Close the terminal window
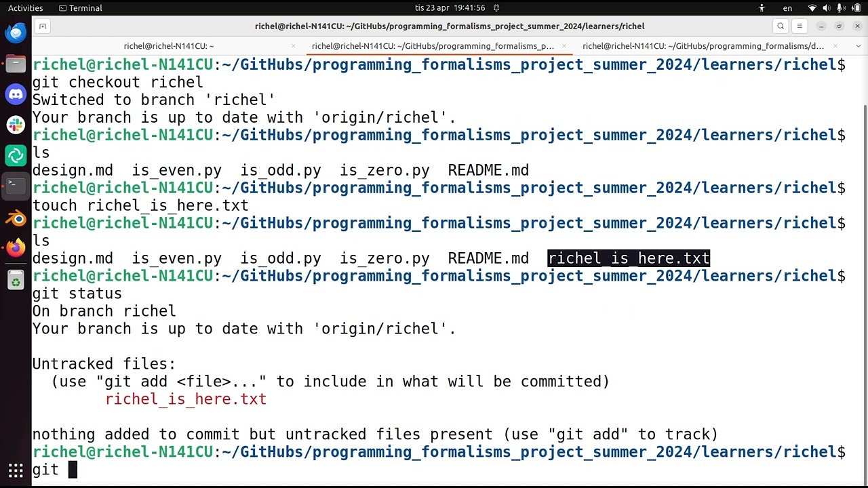 click(x=857, y=26)
